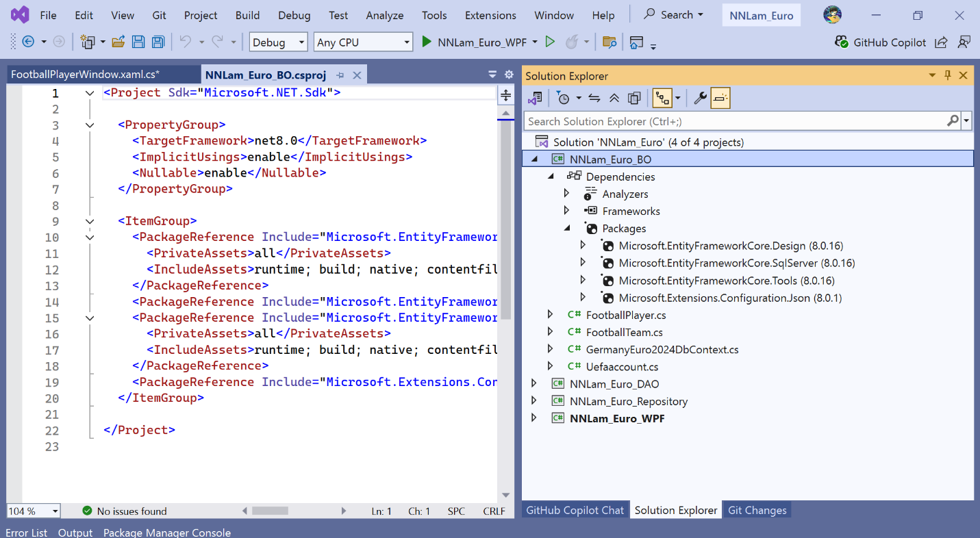Click the horizontal scrollbar right arrow

pyautogui.click(x=344, y=511)
